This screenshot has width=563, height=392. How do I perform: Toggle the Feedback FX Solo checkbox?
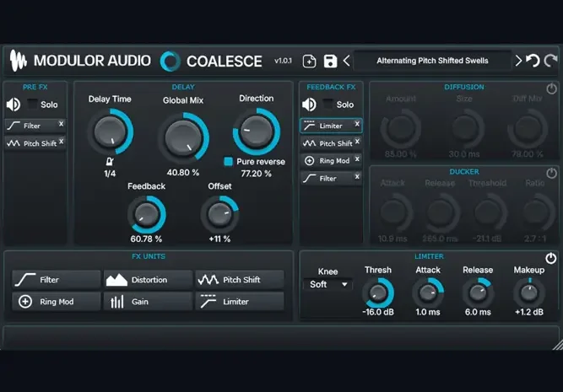(328, 104)
